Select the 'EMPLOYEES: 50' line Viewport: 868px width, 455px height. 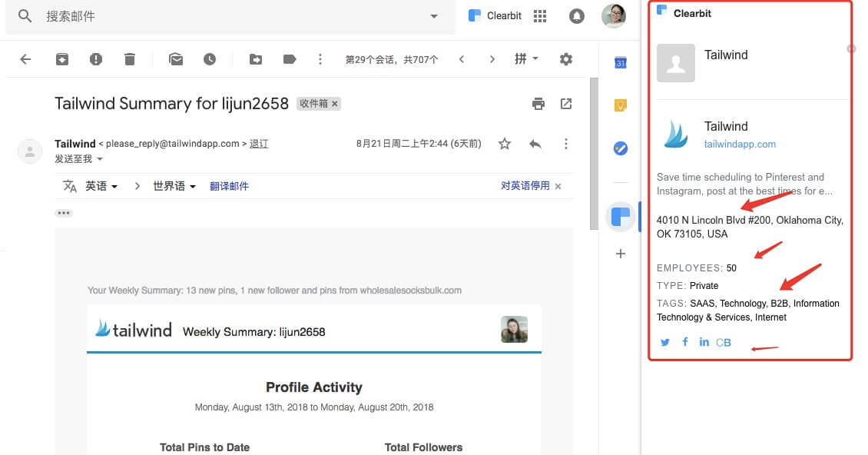point(697,268)
